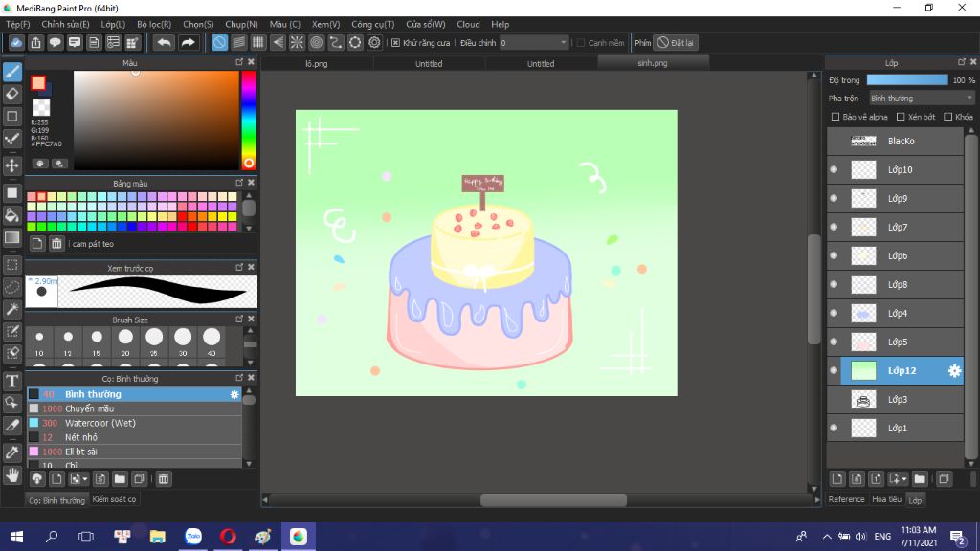Select the Watercolor (Wet) brush
This screenshot has height=551, width=980.
(134, 423)
